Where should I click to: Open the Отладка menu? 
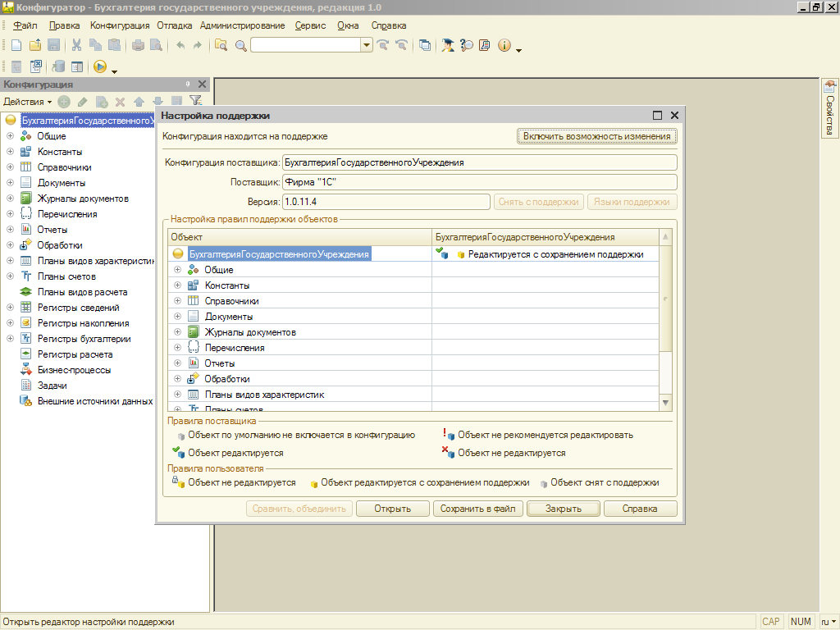(x=174, y=25)
